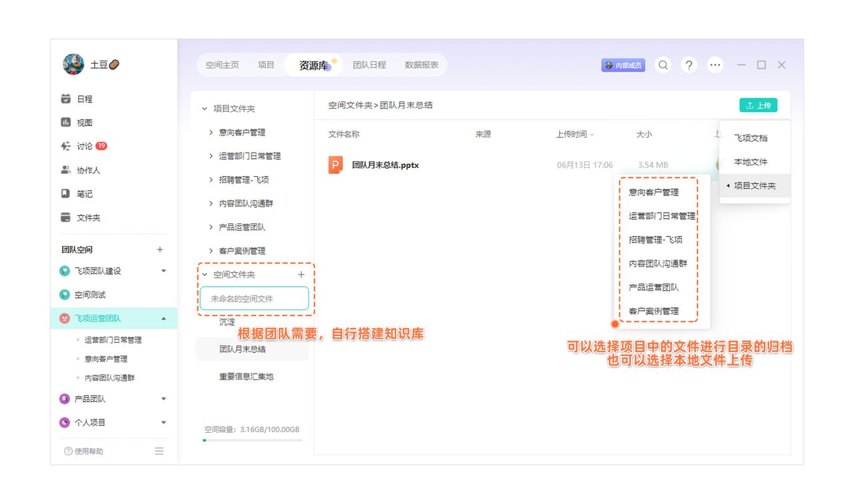The height and width of the screenshot is (504, 854).
Task: Select 内容团队沟通群 in project submenu
Action: 658,263
